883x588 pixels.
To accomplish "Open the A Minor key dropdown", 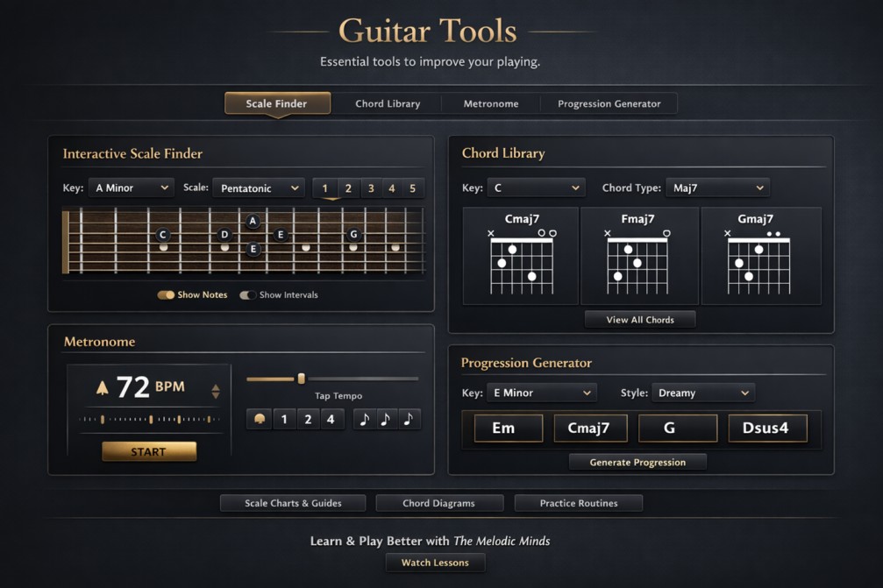I will click(x=132, y=188).
